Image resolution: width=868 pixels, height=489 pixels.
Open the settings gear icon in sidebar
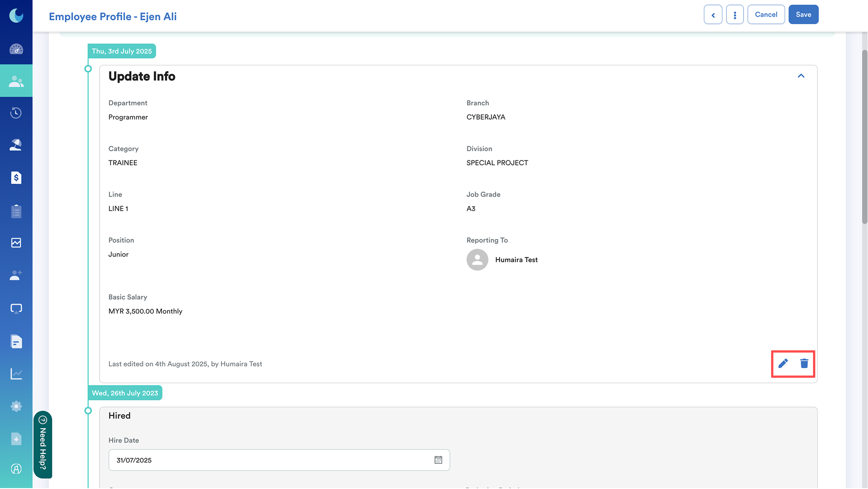(16, 407)
